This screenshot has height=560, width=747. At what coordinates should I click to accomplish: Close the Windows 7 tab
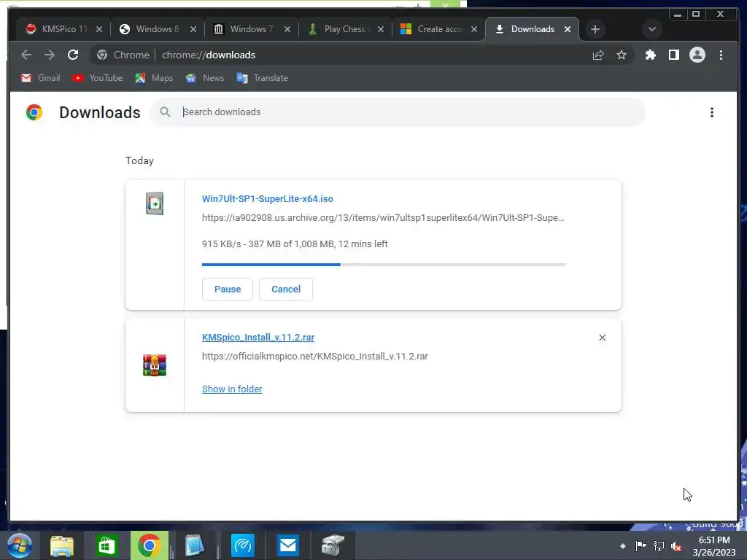[287, 29]
